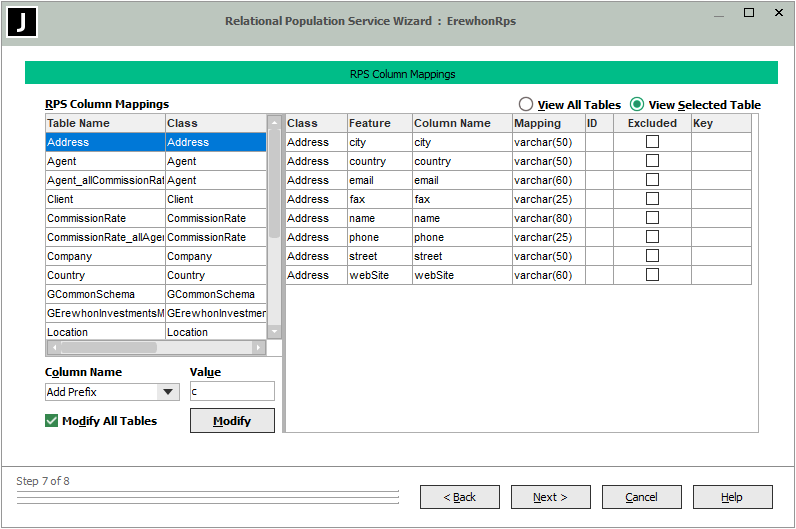Open the Add Prefix column name dropdown

[167, 392]
